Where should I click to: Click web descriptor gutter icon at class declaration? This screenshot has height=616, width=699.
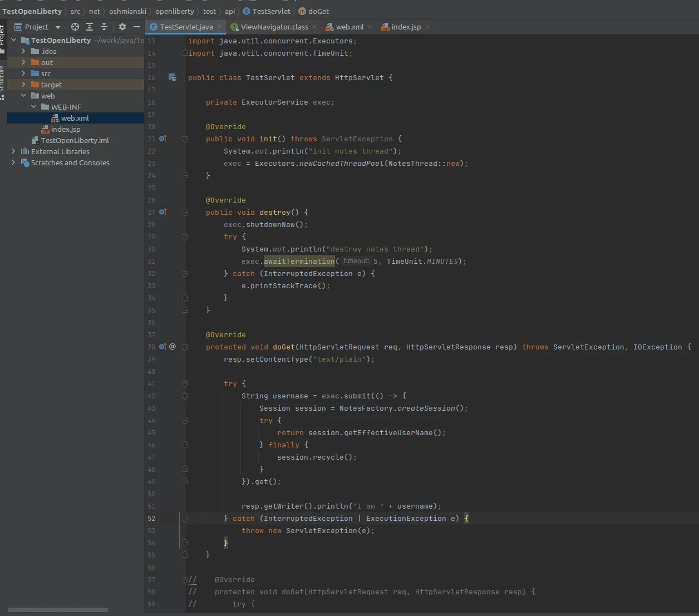pos(173,77)
